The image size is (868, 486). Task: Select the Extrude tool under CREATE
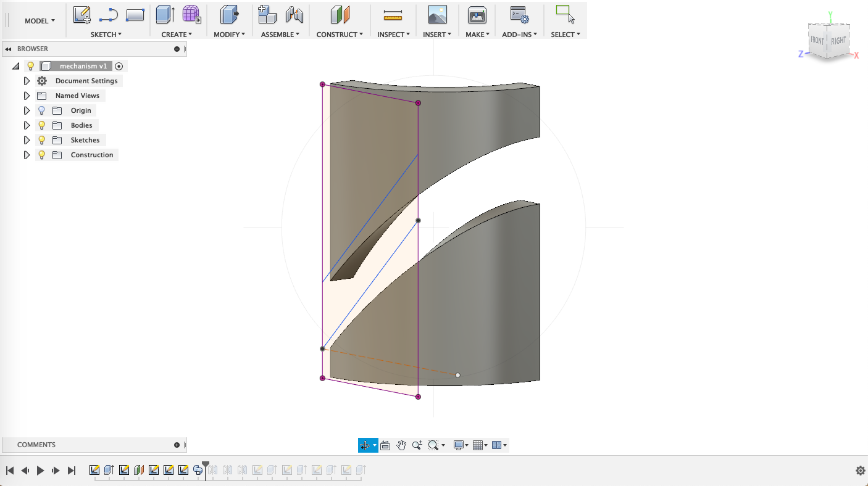[x=164, y=14]
